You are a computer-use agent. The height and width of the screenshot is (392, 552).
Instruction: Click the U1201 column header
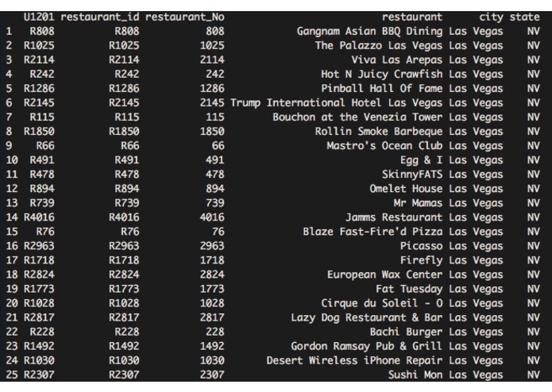pyautogui.click(x=39, y=17)
